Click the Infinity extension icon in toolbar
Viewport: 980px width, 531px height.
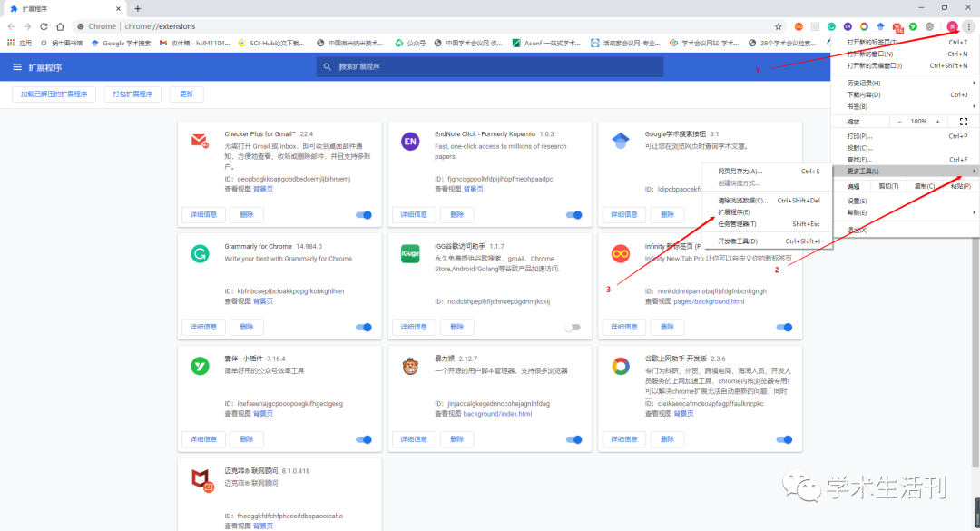(799, 26)
